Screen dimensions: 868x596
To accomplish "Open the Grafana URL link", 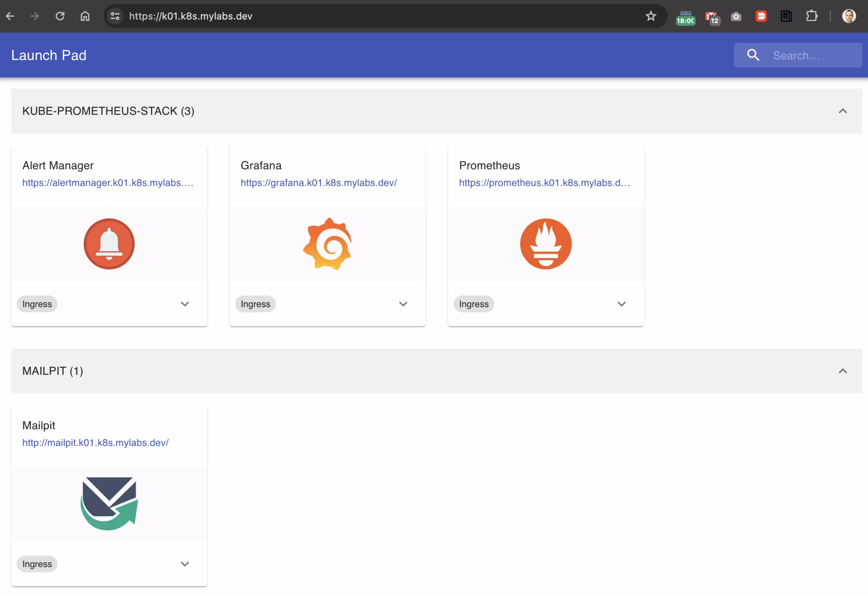I will coord(318,183).
